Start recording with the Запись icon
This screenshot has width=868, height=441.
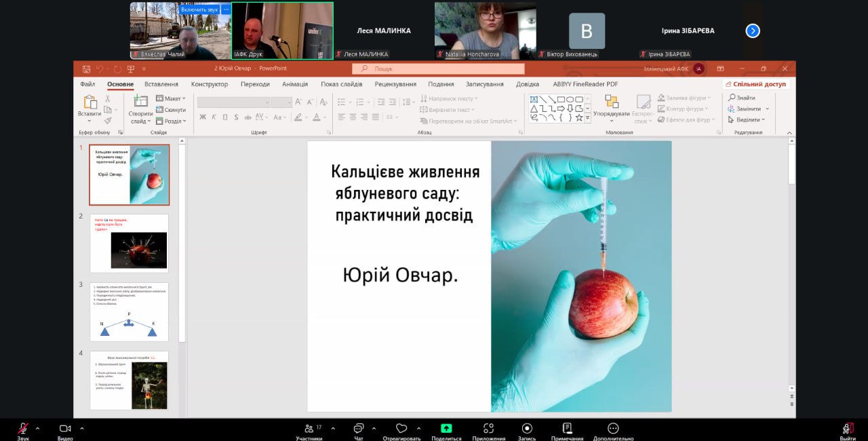pyautogui.click(x=526, y=429)
